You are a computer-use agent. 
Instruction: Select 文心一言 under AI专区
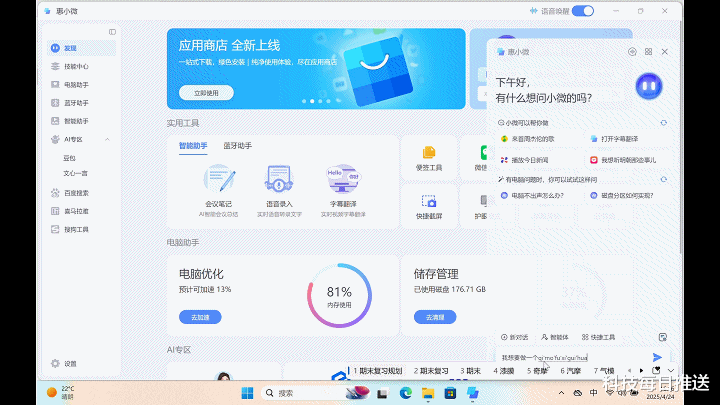[75, 173]
